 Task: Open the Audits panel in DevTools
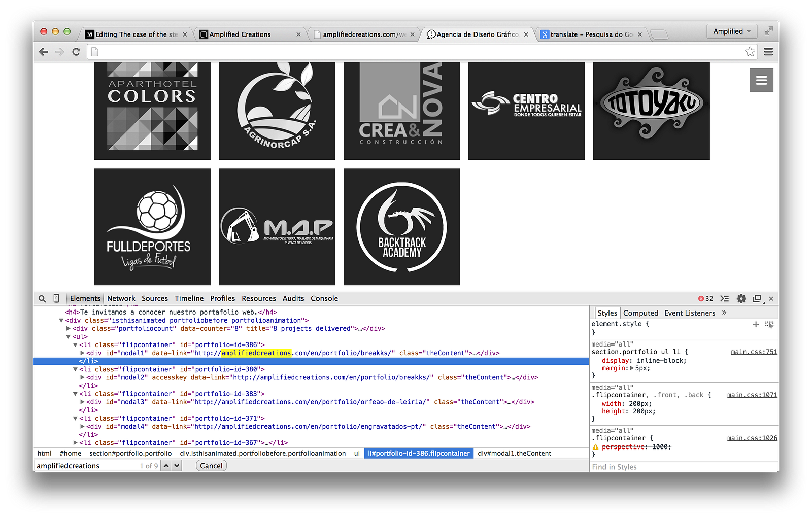293,299
